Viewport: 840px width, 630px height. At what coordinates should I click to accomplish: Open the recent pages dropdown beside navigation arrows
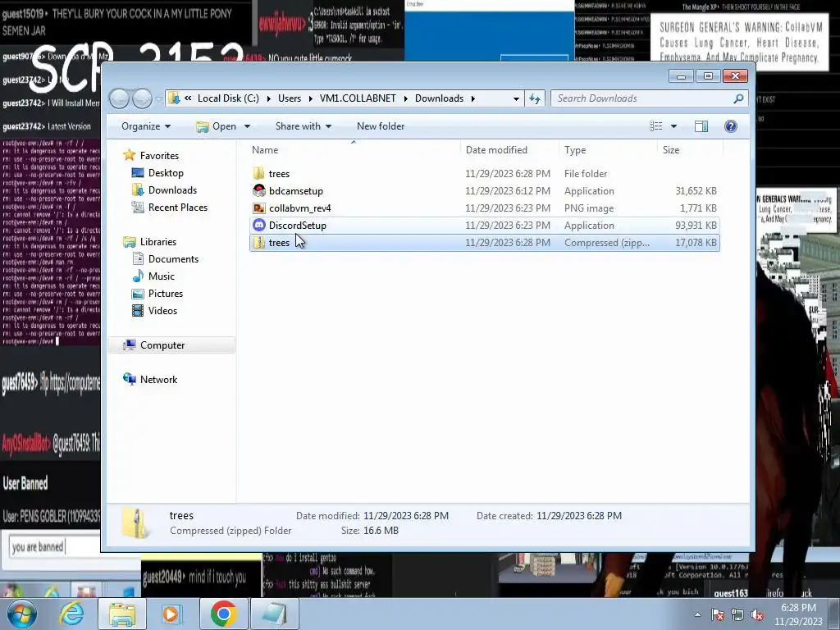[158, 99]
